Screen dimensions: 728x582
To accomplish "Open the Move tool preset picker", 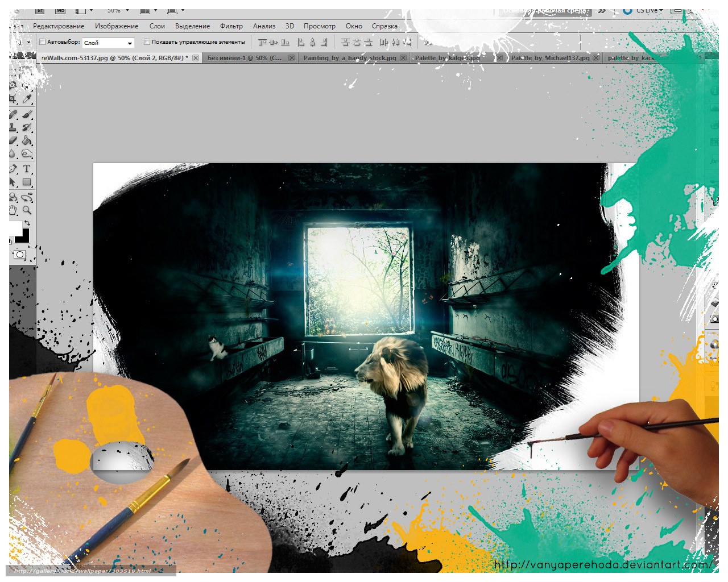I will tap(29, 43).
